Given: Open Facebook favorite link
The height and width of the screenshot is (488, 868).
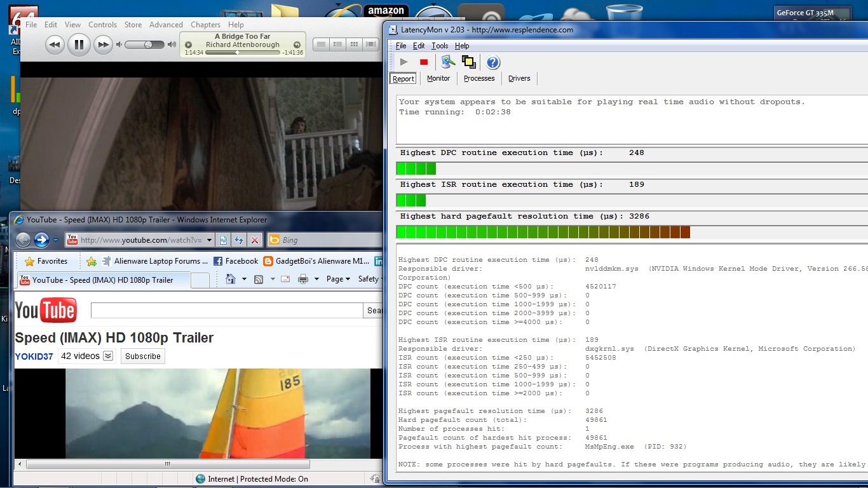Looking at the screenshot, I should 236,261.
